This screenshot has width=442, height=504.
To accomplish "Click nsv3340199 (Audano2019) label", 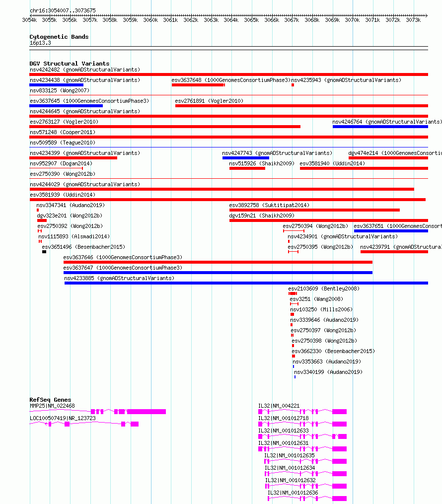I will tap(328, 372).
